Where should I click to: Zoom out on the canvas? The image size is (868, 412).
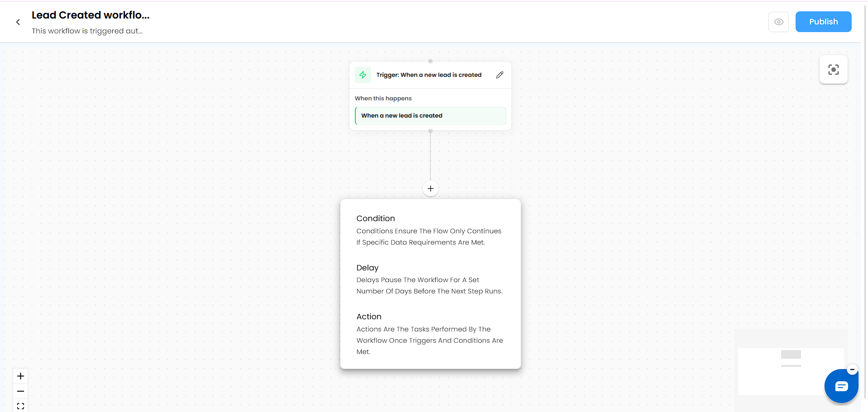point(20,391)
